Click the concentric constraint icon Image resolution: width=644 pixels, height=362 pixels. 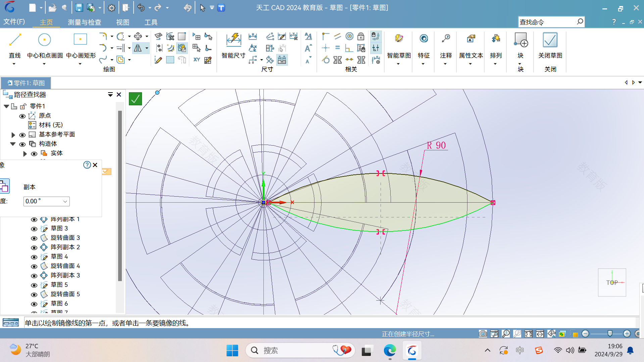tap(349, 36)
